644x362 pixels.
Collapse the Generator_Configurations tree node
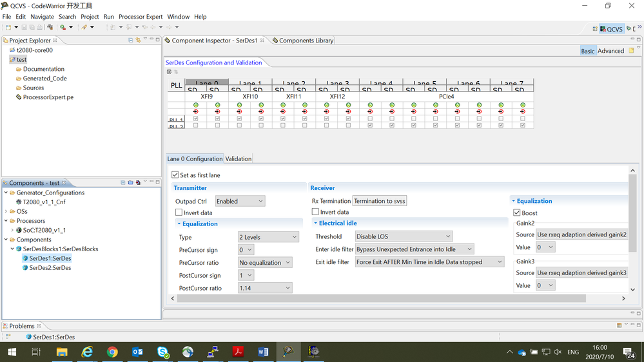click(6, 193)
